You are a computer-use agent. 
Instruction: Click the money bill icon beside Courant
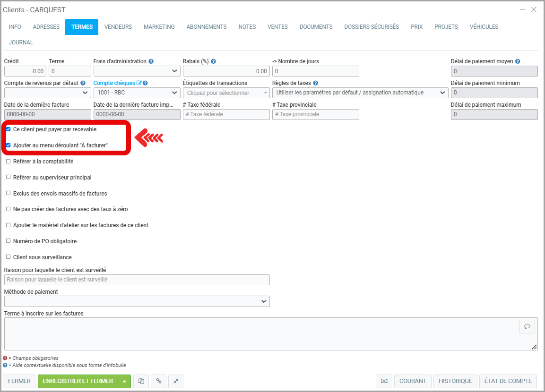click(x=384, y=381)
